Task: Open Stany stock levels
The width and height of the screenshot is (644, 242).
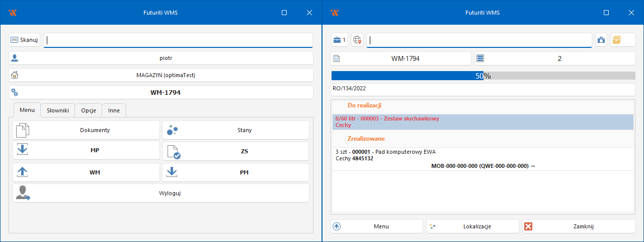Action: (x=235, y=130)
